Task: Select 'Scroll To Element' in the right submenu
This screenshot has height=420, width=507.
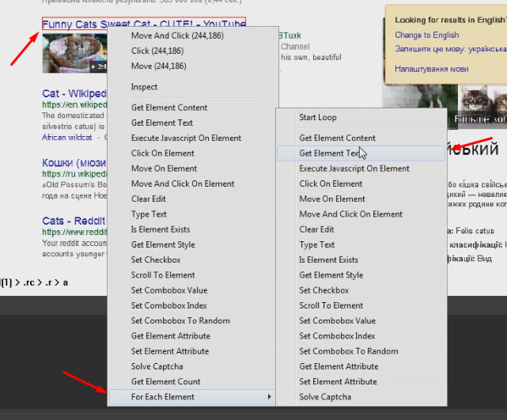Action: [x=331, y=305]
